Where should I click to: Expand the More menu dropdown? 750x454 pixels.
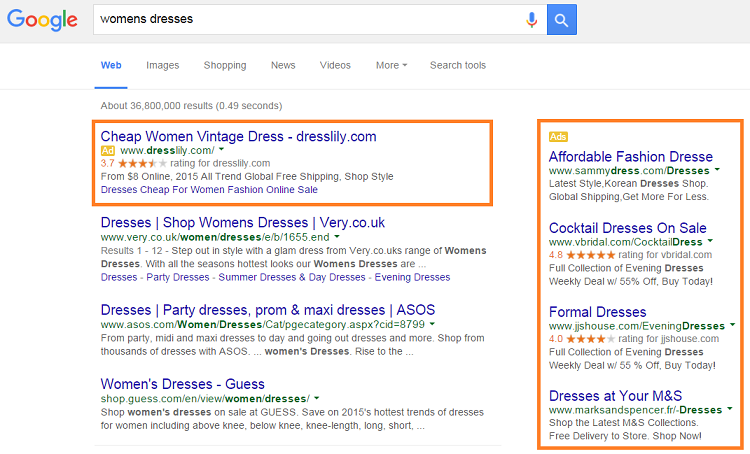(391, 66)
